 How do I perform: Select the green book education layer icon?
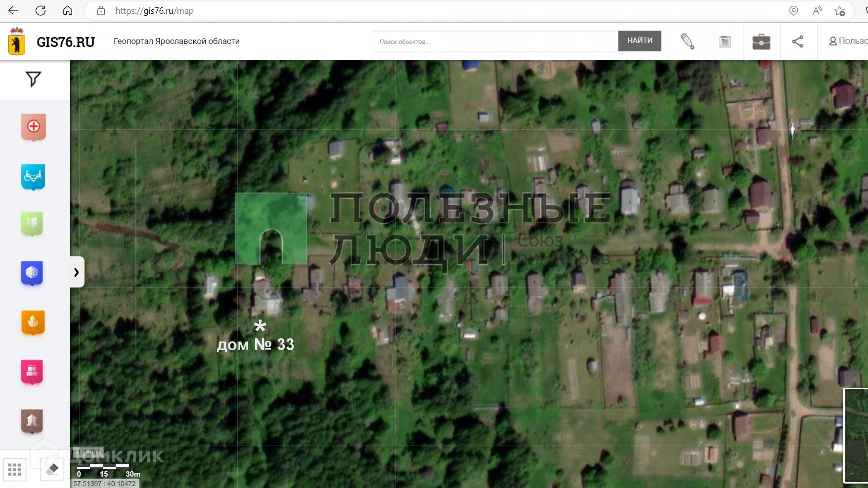(x=32, y=224)
